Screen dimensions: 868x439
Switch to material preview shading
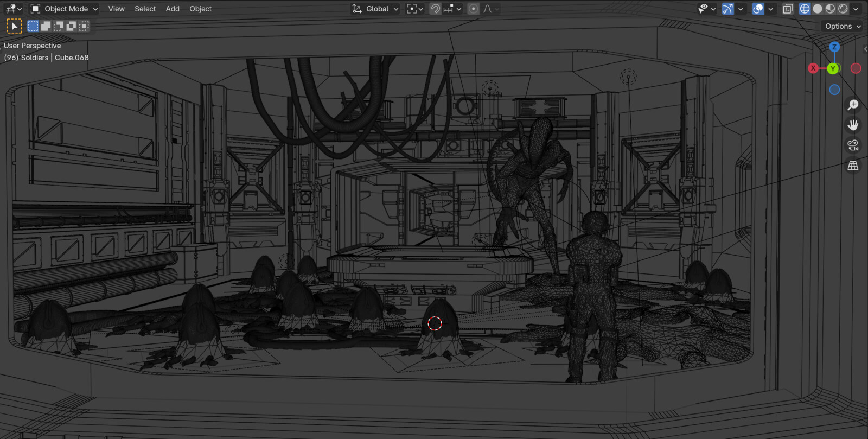830,9
